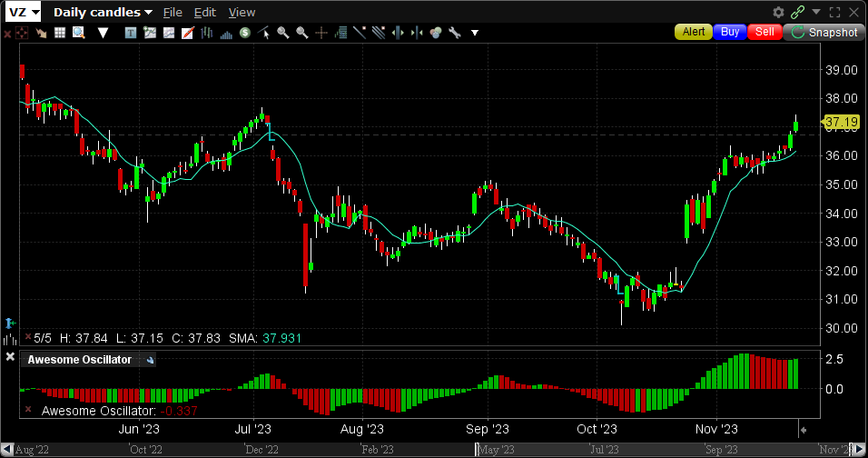868x458 pixels.
Task: Toggle the red pencil drawing tool
Action: click(x=187, y=33)
